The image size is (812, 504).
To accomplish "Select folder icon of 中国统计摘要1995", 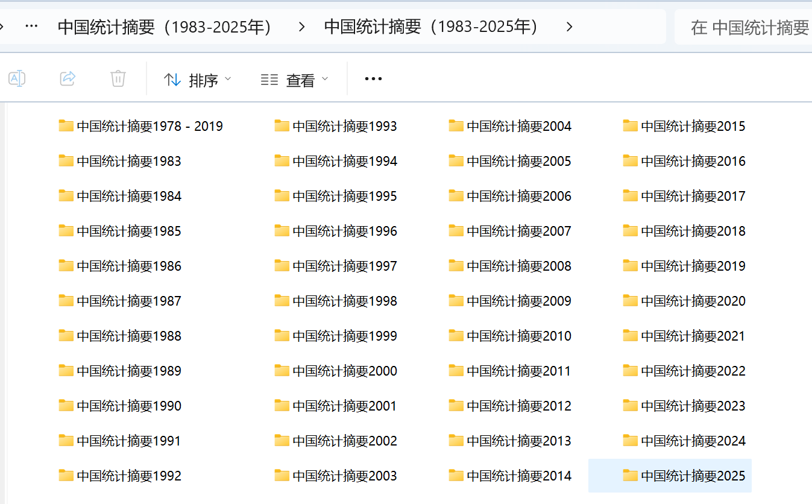I will point(282,195).
